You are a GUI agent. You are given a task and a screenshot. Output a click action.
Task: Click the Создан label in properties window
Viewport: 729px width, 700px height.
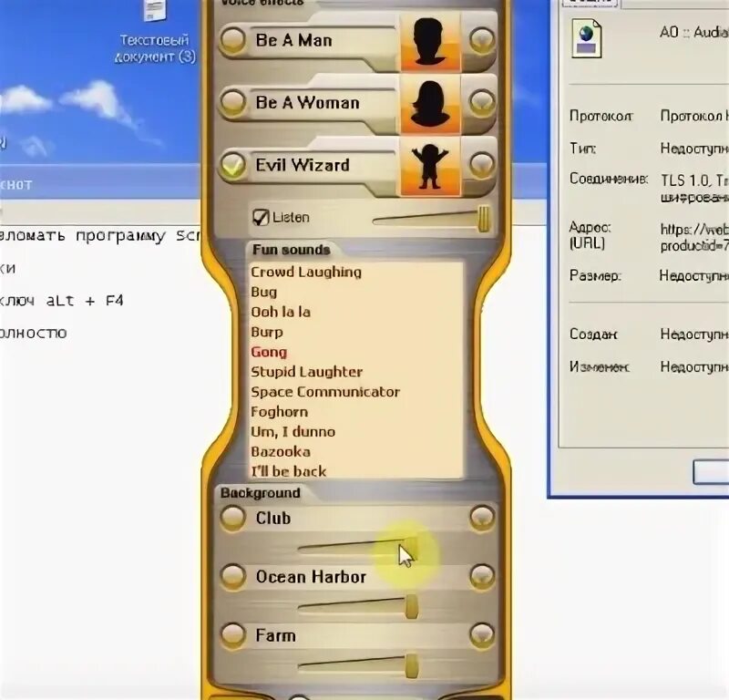593,334
